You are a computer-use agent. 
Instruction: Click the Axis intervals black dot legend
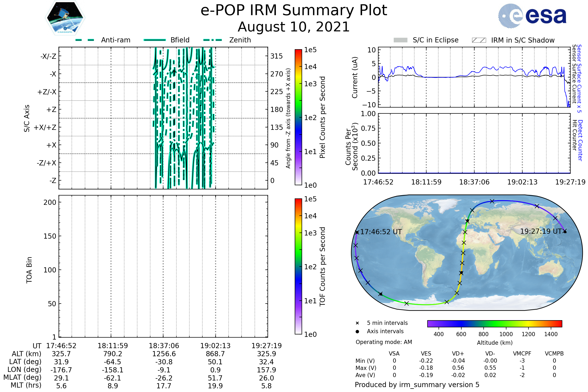[x=357, y=331]
